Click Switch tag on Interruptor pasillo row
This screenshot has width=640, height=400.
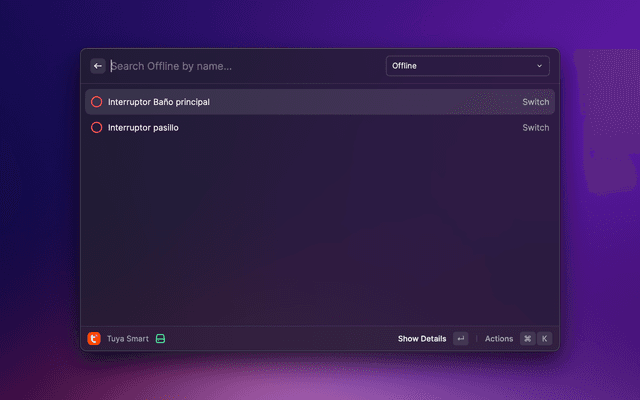(x=535, y=128)
